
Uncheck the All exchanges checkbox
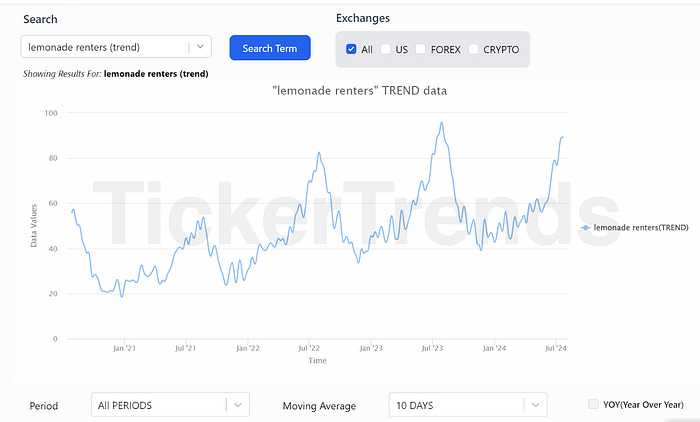(351, 49)
